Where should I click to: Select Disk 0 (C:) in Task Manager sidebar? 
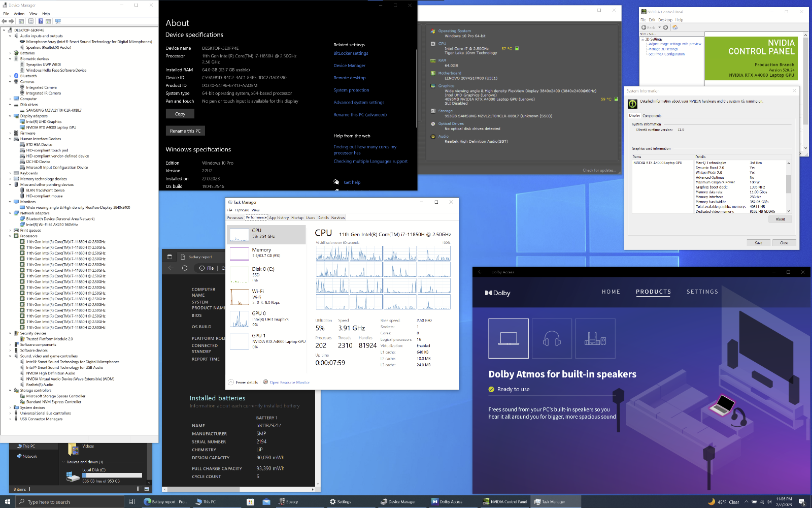click(266, 274)
